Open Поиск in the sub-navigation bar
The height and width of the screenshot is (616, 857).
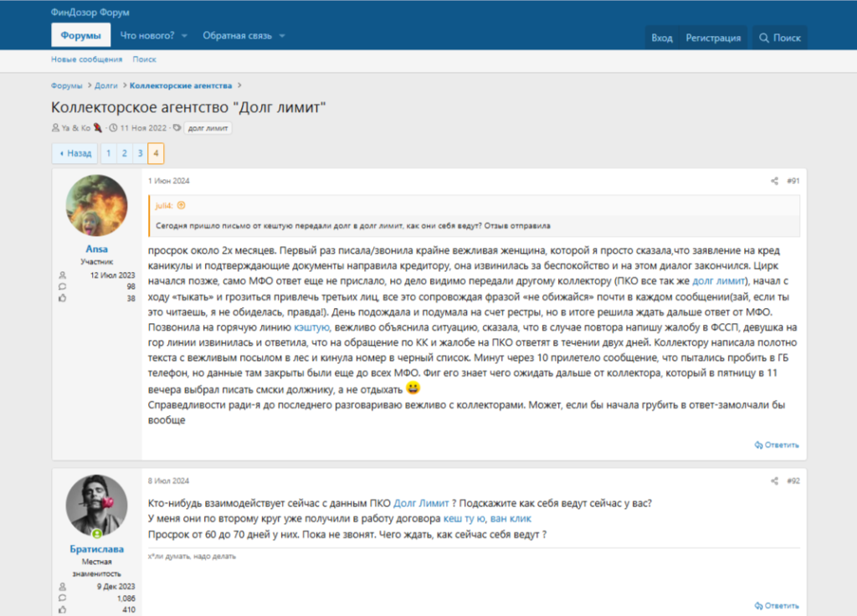tap(144, 59)
